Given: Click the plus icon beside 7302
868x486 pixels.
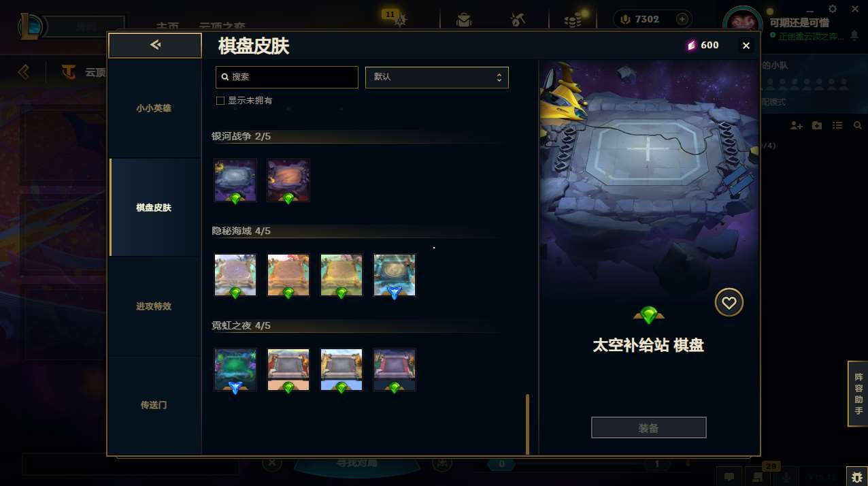Looking at the screenshot, I should click(682, 19).
